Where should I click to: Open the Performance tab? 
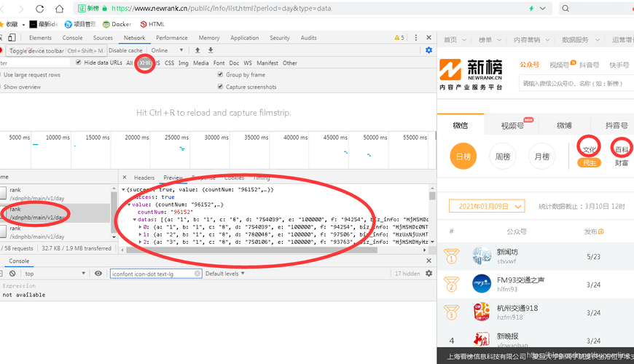coord(172,38)
